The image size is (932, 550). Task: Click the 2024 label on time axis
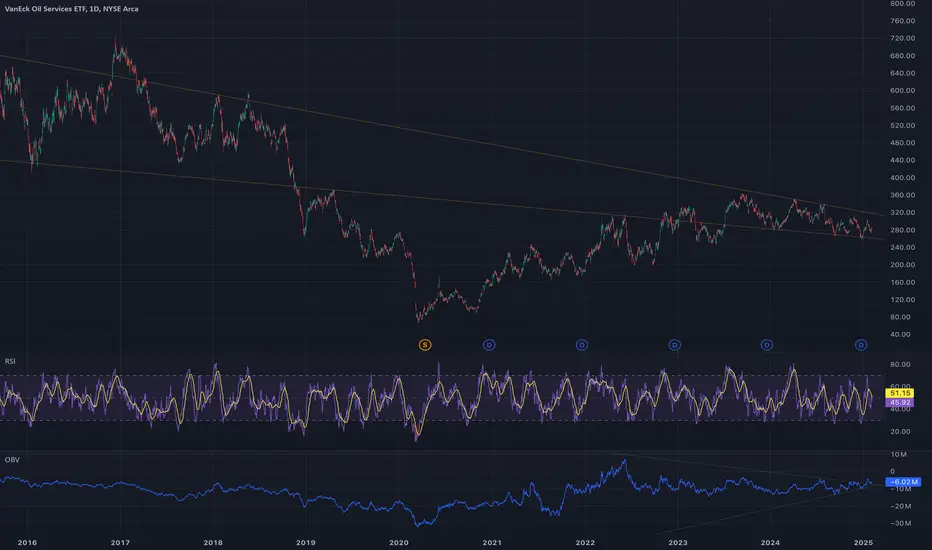click(770, 542)
